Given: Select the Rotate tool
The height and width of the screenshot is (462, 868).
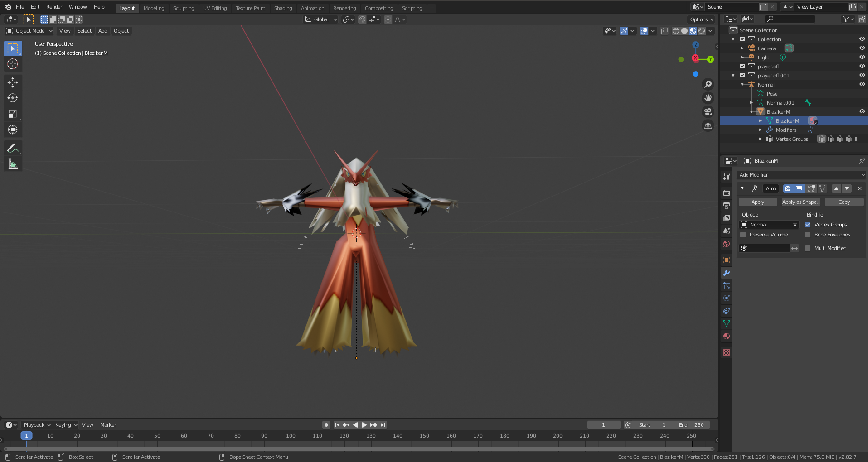Looking at the screenshot, I should pos(13,98).
